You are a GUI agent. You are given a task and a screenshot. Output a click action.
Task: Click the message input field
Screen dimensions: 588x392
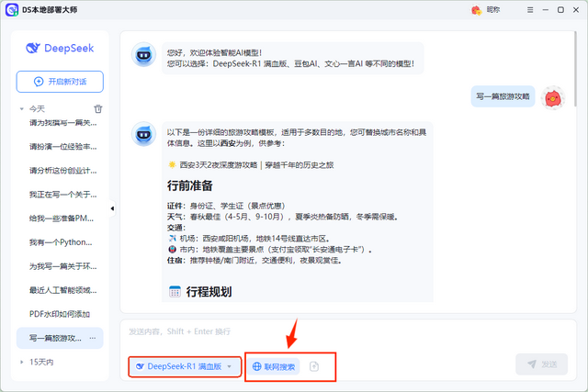[x=348, y=331]
